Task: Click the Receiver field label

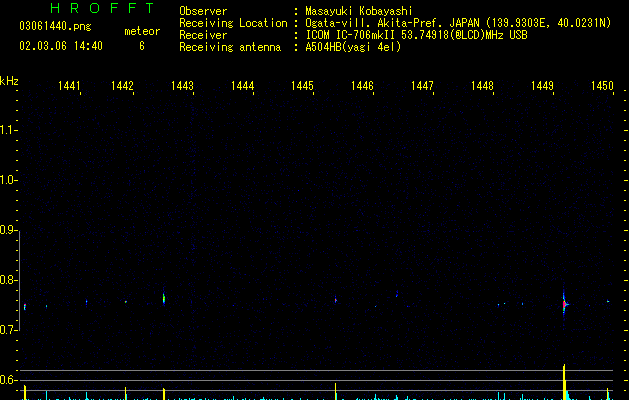Action: [203, 35]
